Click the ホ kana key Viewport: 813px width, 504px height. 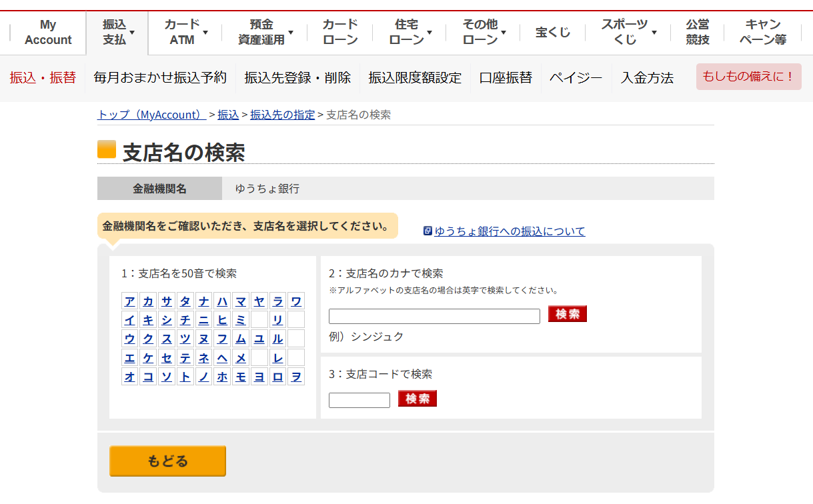coord(222,377)
